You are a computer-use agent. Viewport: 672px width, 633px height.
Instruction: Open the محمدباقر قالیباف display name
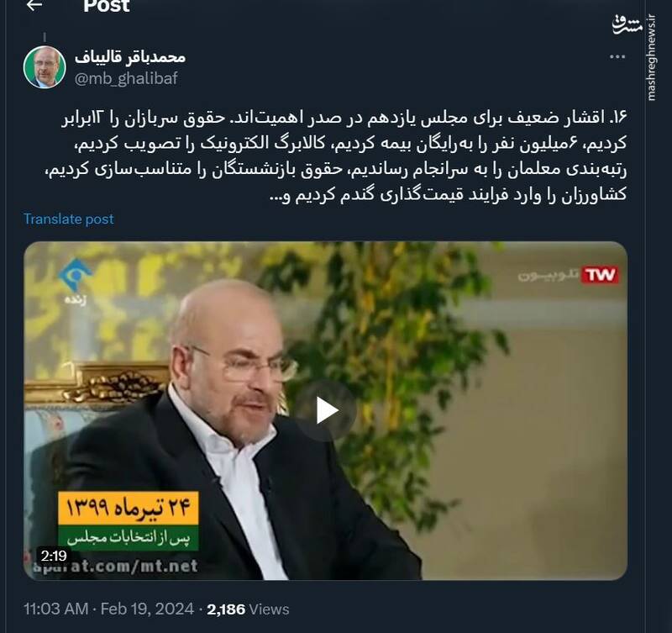pos(130,57)
